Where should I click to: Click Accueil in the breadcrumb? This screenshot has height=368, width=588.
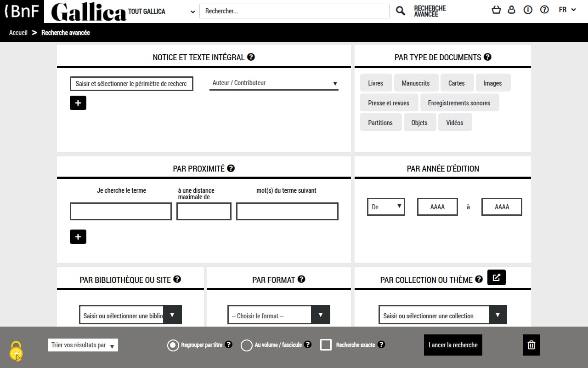(18, 33)
